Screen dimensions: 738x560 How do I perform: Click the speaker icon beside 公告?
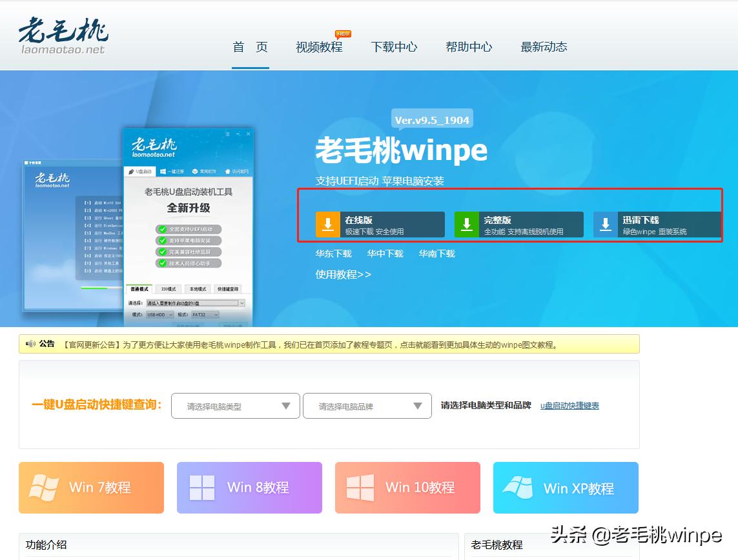click(30, 344)
